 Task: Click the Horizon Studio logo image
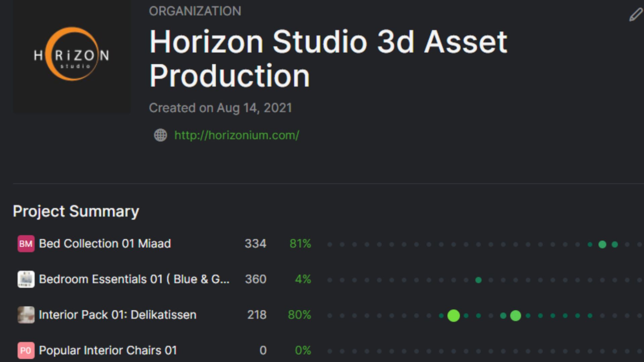coord(71,56)
